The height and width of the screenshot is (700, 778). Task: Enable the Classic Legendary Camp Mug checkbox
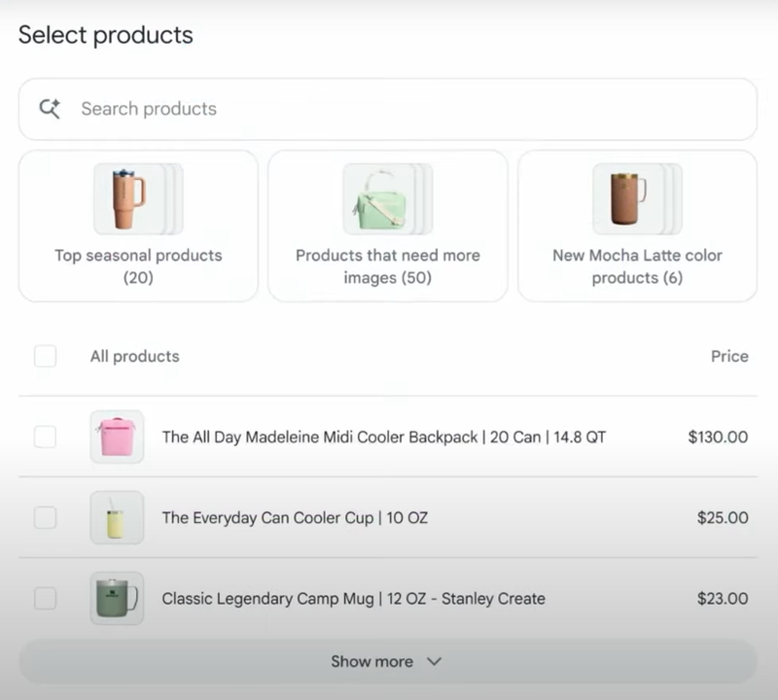point(45,598)
